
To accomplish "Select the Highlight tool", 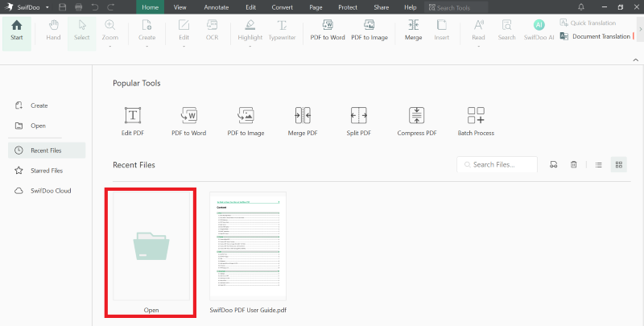I will point(250,31).
